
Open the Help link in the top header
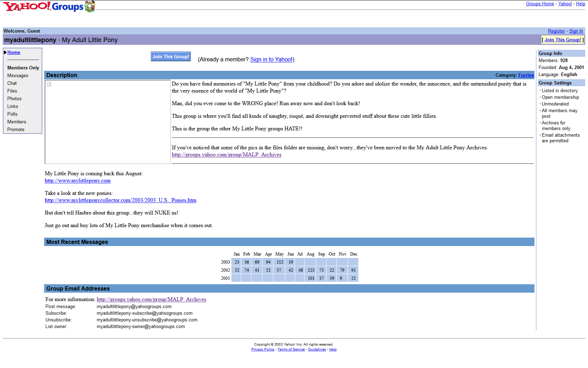(x=580, y=4)
